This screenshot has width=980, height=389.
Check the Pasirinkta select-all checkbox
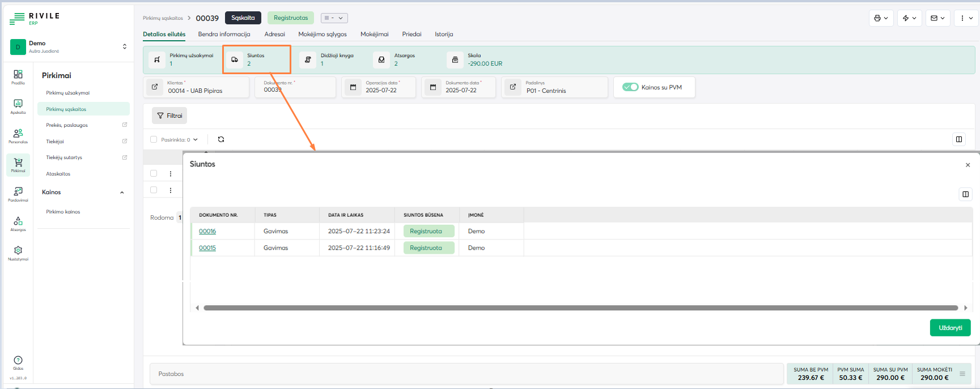[x=154, y=139]
